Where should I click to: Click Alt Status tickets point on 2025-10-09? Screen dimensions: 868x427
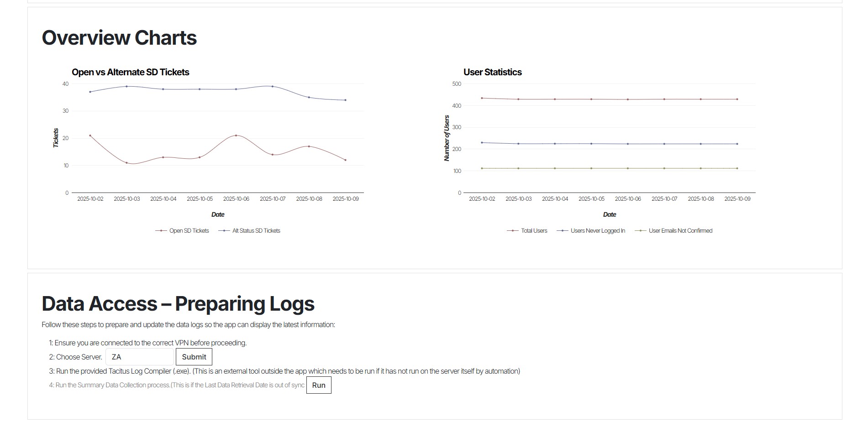[x=345, y=100]
